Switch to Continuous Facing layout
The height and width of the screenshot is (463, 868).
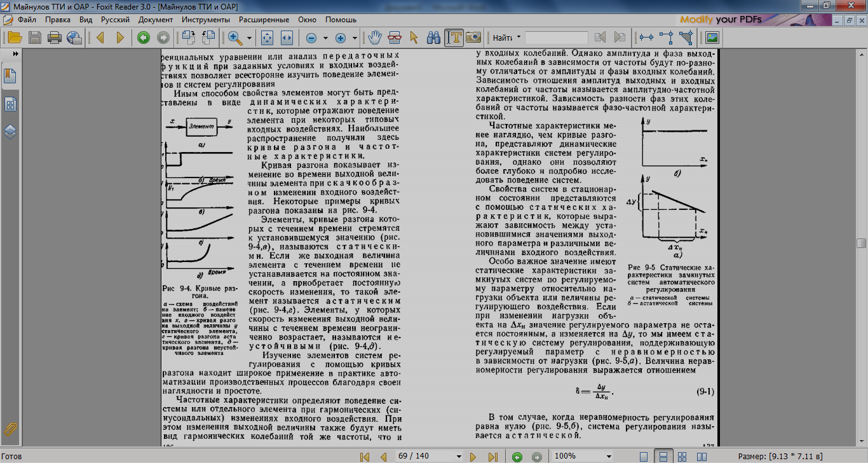682,457
